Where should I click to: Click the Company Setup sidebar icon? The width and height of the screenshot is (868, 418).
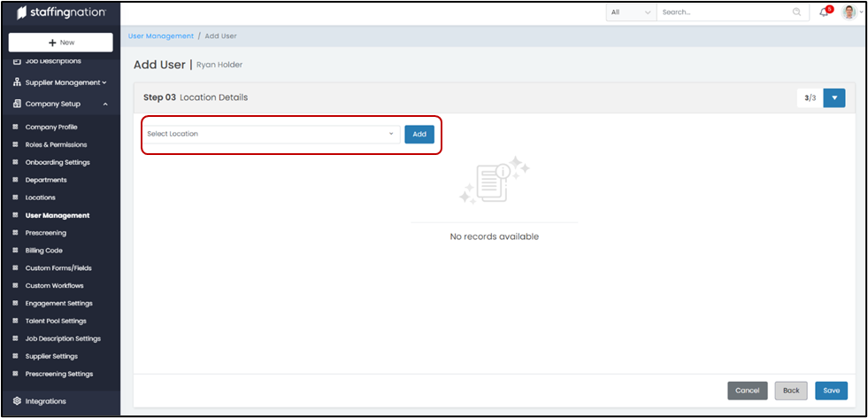[17, 104]
